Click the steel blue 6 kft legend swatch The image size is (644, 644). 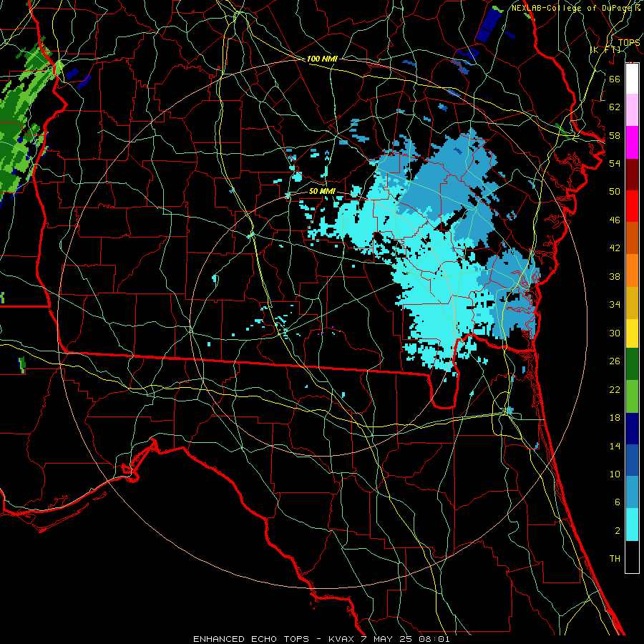632,492
